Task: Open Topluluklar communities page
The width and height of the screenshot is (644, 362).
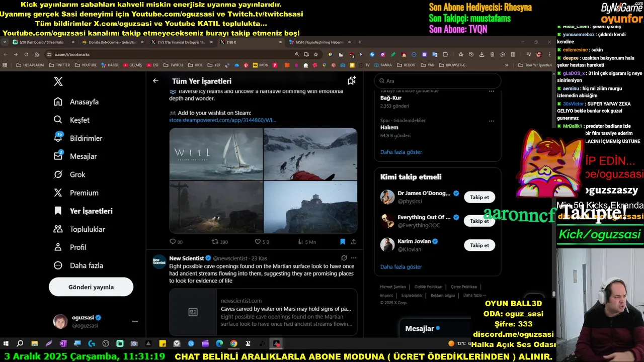Action: pyautogui.click(x=79, y=229)
